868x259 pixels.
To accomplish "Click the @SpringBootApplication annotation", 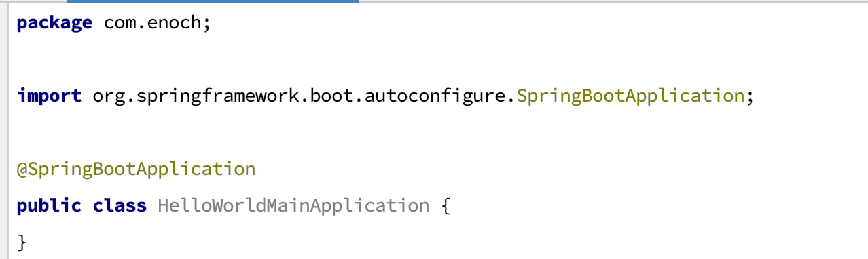I will 137,170.
